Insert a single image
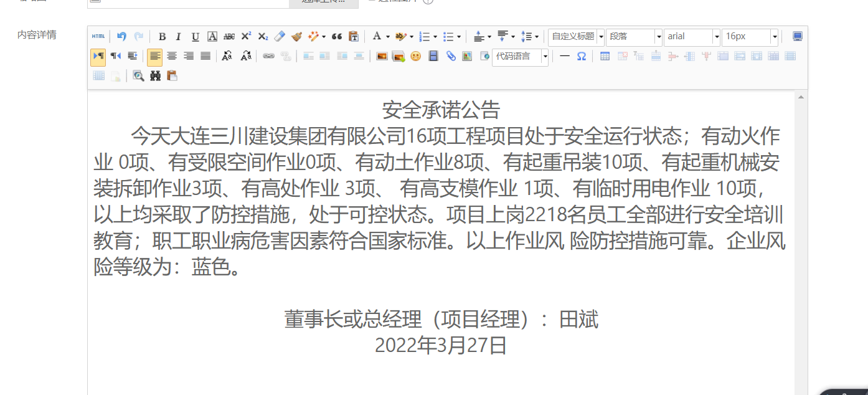Image resolution: width=868 pixels, height=395 pixels. tap(382, 56)
